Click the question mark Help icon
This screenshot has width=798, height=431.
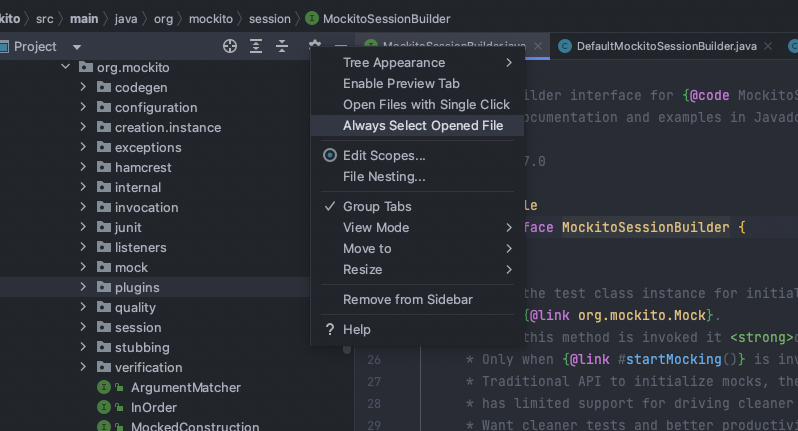click(330, 329)
